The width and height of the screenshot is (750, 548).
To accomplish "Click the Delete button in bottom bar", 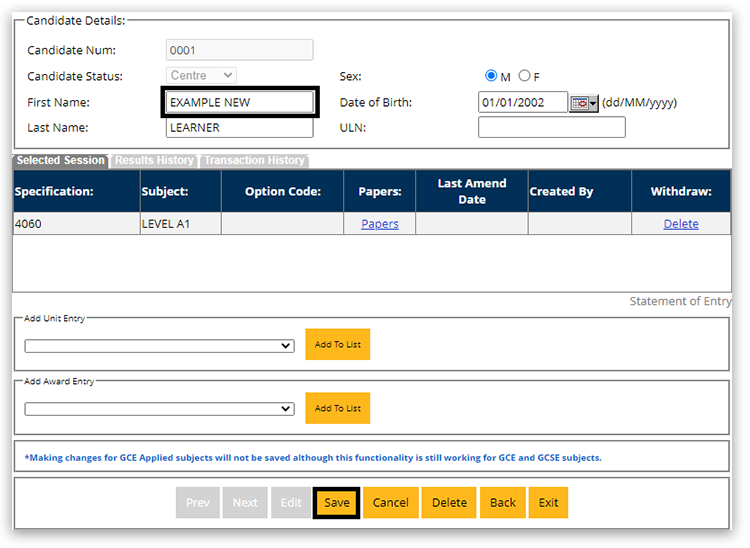I will (449, 503).
